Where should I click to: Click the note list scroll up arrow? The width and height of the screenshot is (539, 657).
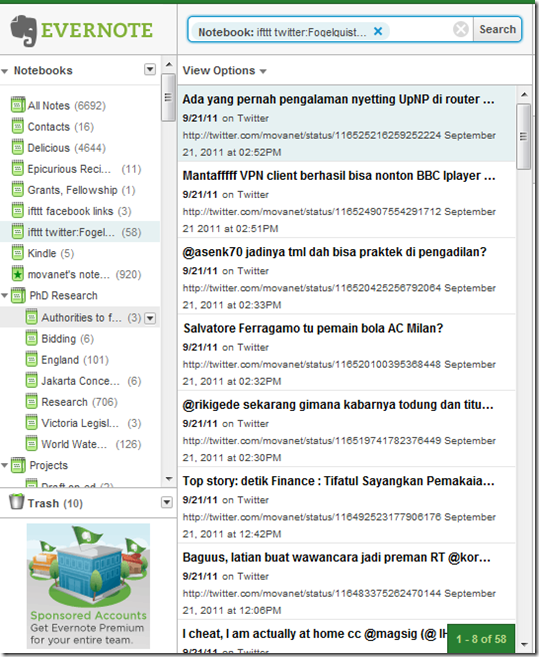(x=524, y=95)
